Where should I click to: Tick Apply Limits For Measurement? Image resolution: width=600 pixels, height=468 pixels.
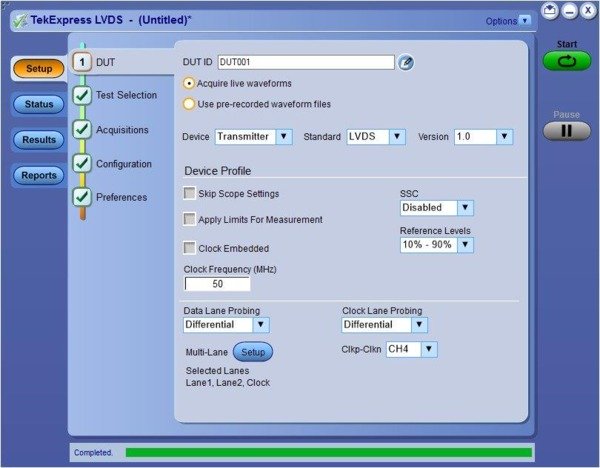click(x=189, y=219)
